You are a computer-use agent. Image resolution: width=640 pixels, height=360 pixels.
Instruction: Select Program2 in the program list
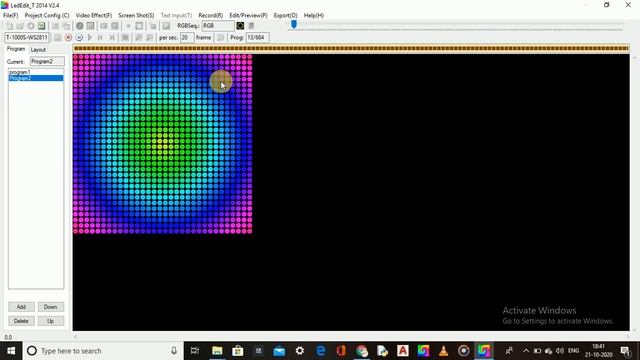36,78
